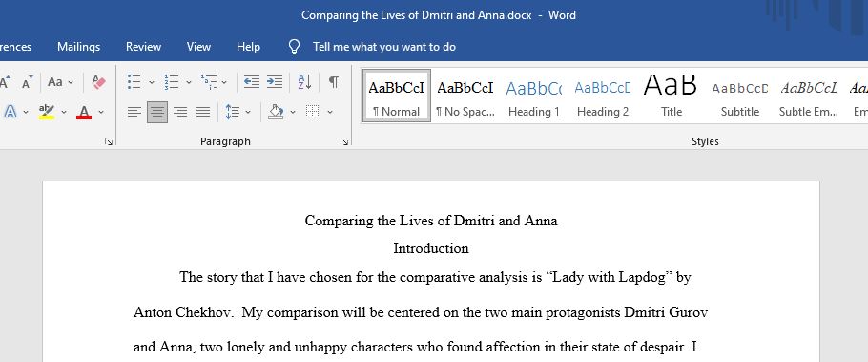Image resolution: width=868 pixels, height=362 pixels.
Task: Launch the Font dialog box
Action: (109, 142)
